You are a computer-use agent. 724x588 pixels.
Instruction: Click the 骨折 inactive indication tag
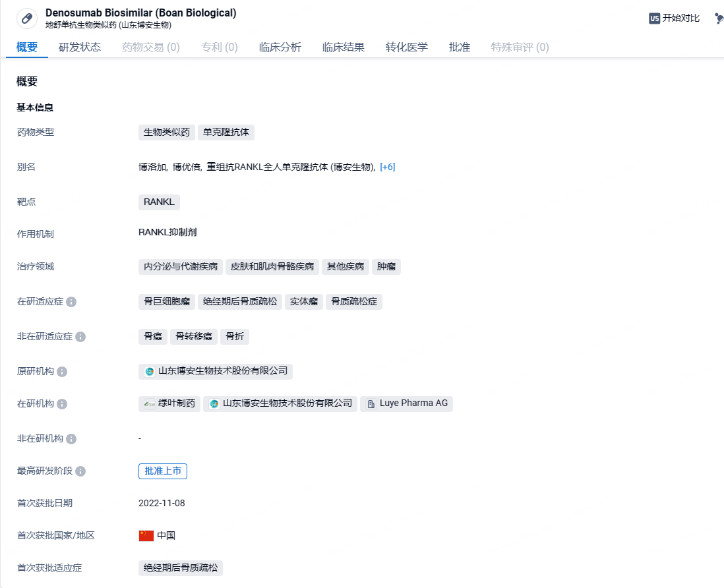pos(235,337)
